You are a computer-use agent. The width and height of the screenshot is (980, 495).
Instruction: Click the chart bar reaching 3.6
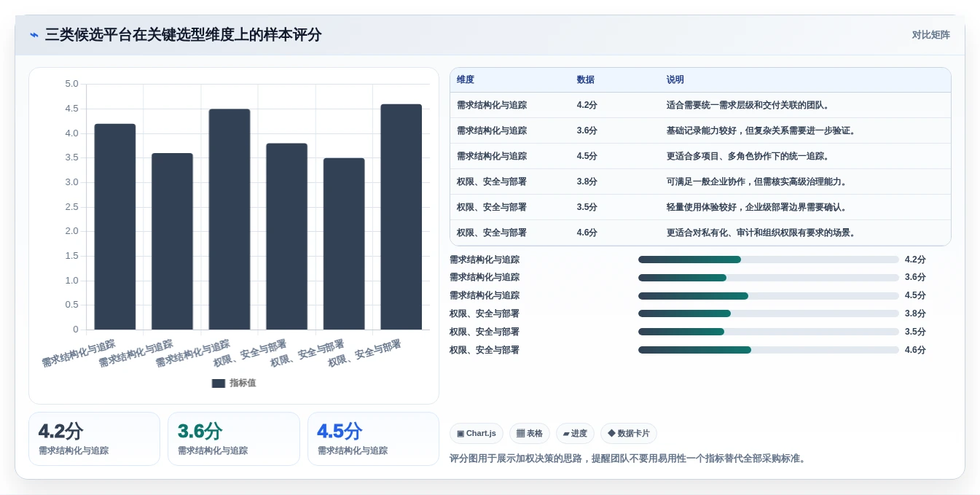(x=172, y=241)
